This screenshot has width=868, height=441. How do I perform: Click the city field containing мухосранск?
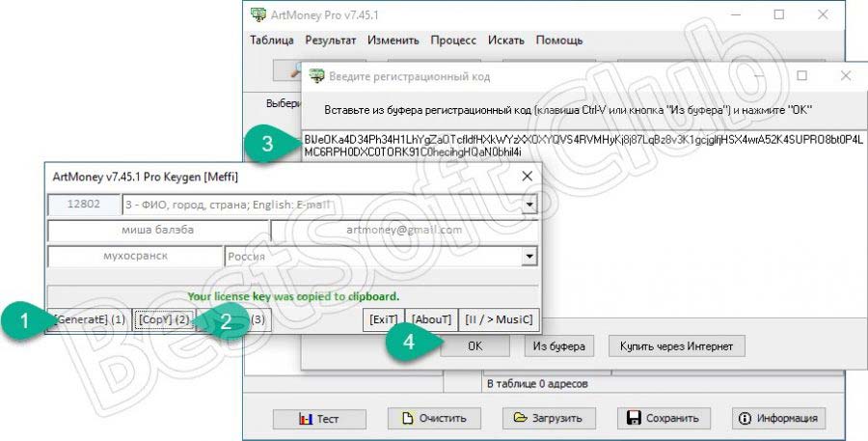coord(135,257)
